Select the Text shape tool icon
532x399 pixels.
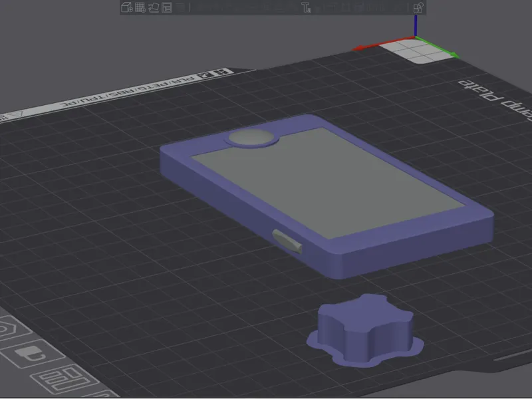(x=306, y=7)
